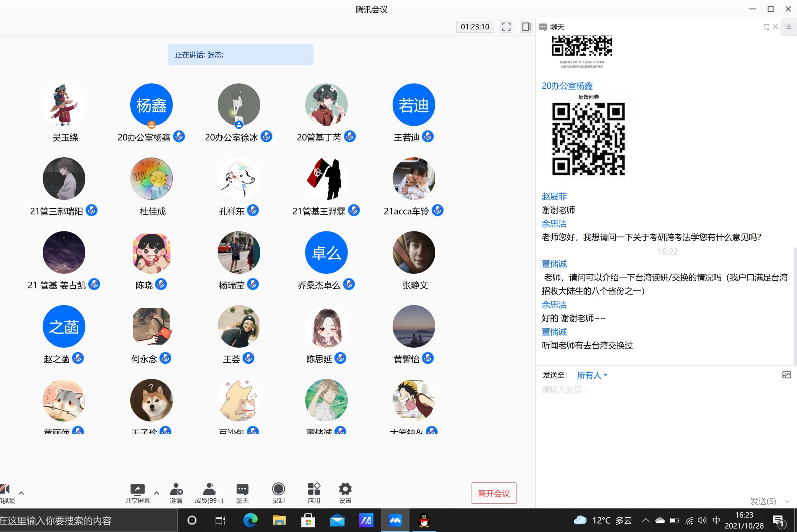Expand video options arrow
The height and width of the screenshot is (532, 797).
pyautogui.click(x=21, y=493)
